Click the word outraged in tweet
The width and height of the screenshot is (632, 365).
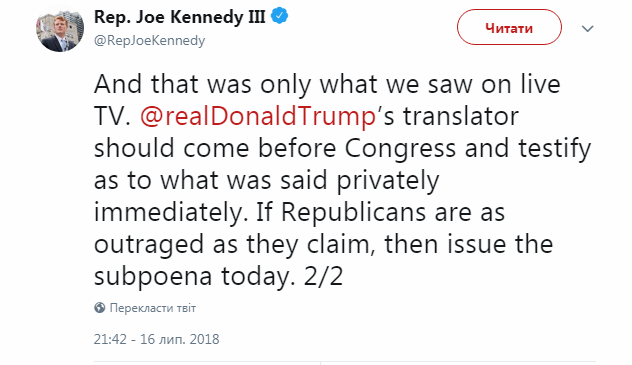149,245
